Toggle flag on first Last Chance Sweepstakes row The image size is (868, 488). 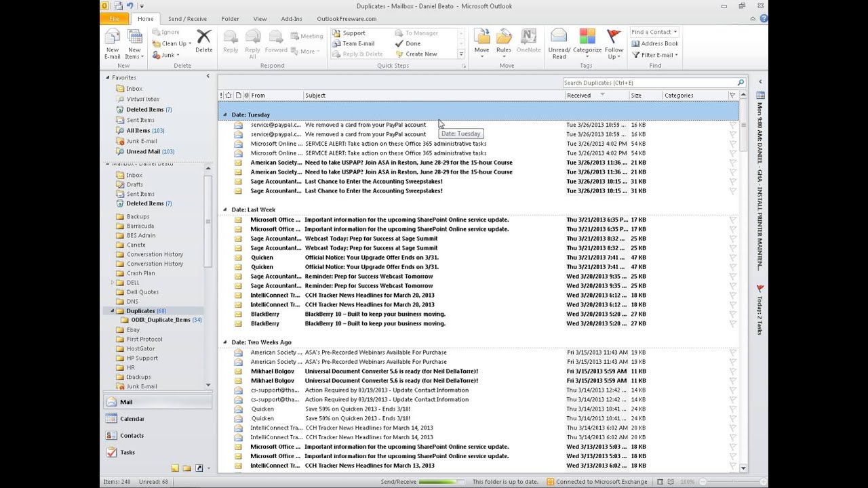[732, 182]
